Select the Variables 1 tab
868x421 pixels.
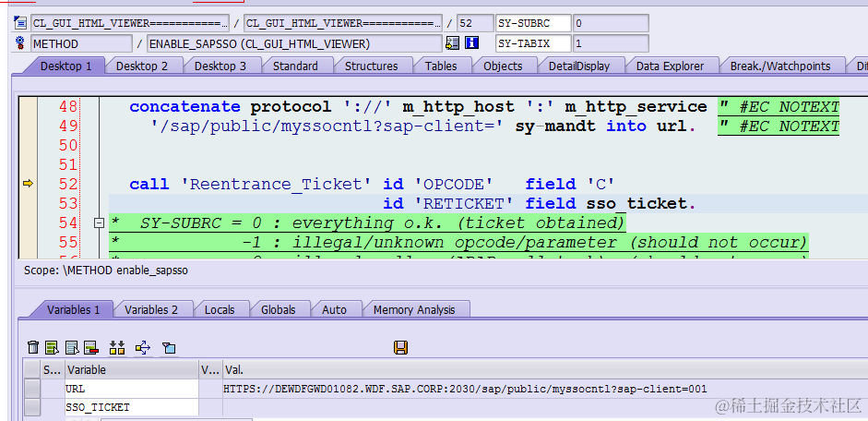point(73,309)
